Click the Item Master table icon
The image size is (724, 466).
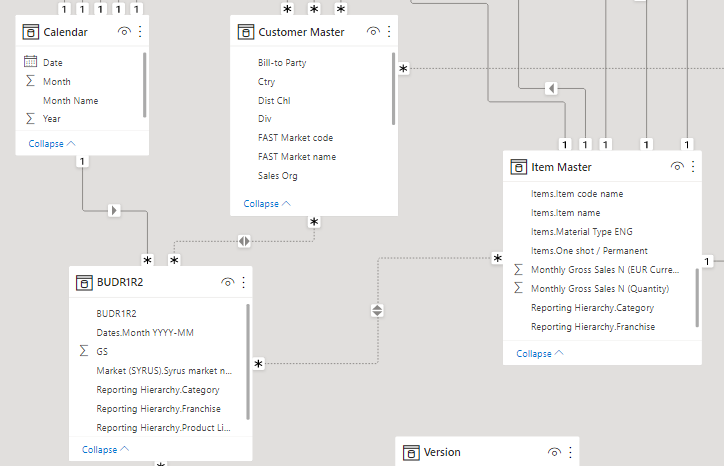pos(519,167)
